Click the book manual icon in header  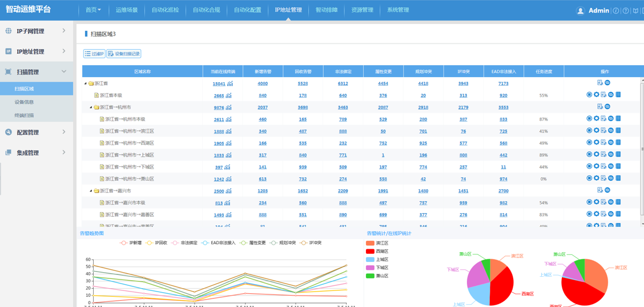[x=635, y=11]
